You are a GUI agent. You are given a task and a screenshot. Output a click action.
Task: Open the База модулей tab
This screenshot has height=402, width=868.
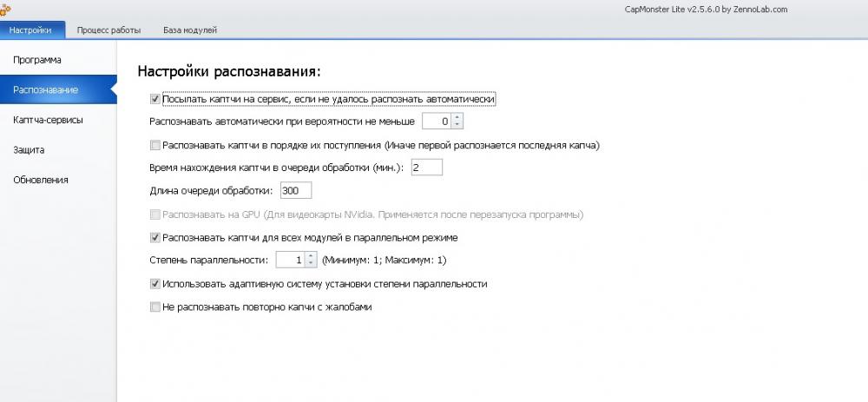[x=190, y=30]
